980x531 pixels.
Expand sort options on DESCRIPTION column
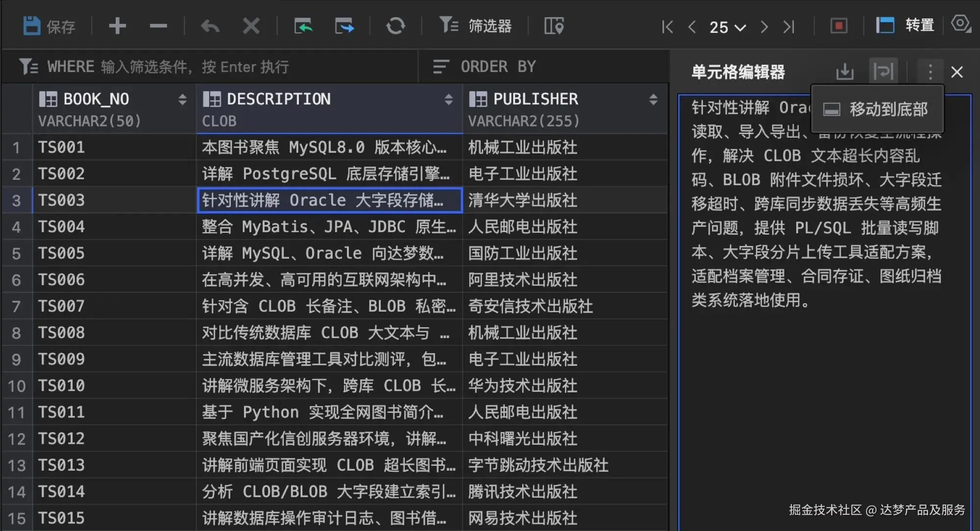(x=449, y=99)
